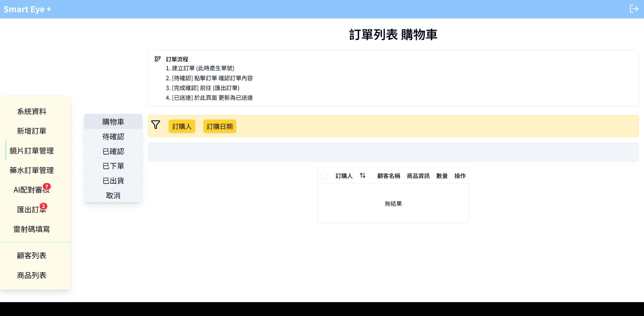Image resolution: width=644 pixels, height=316 pixels.
Task: Open the 訂購日期 filter
Action: click(220, 126)
